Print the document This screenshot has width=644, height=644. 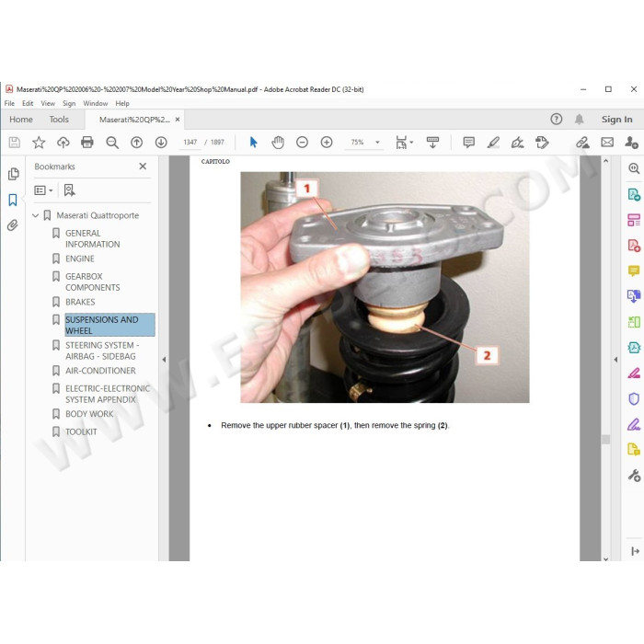(x=87, y=142)
